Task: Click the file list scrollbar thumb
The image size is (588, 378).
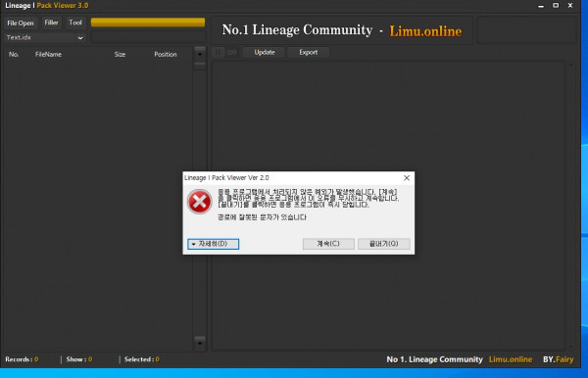Action: coord(200,66)
